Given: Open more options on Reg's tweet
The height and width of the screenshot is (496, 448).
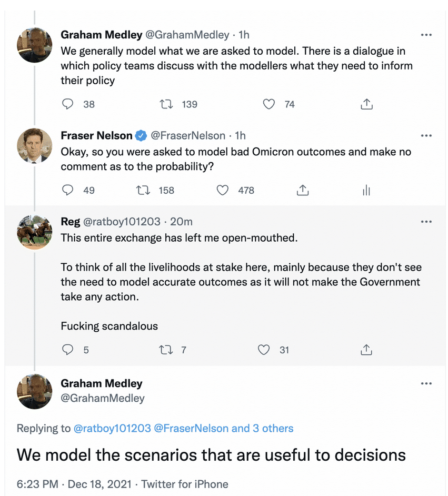Looking at the screenshot, I should (426, 222).
